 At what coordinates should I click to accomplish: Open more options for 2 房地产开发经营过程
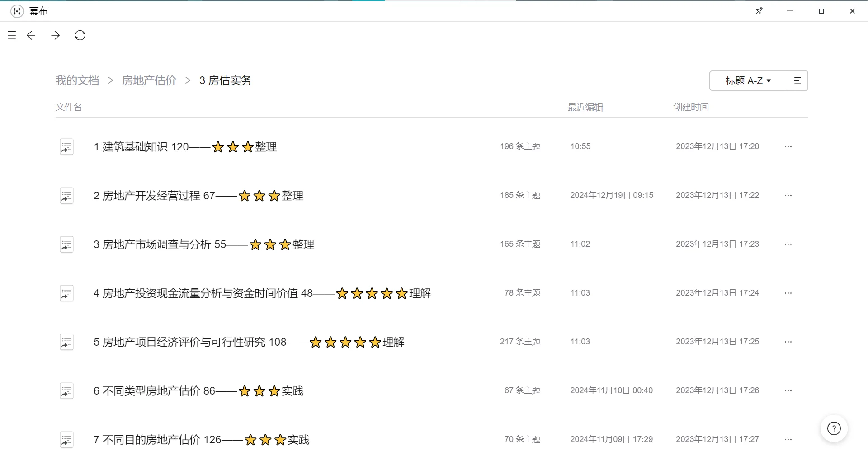pos(788,195)
